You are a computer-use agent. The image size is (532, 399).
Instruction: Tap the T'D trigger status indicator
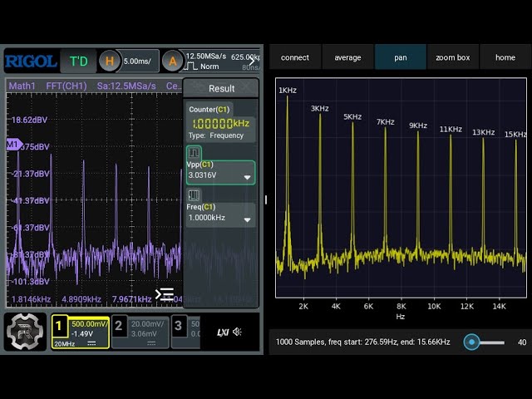(78, 62)
